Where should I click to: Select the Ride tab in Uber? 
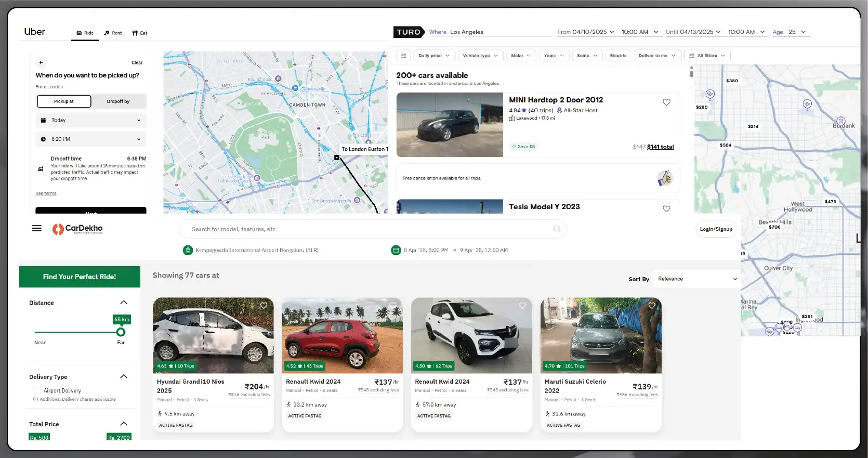85,33
